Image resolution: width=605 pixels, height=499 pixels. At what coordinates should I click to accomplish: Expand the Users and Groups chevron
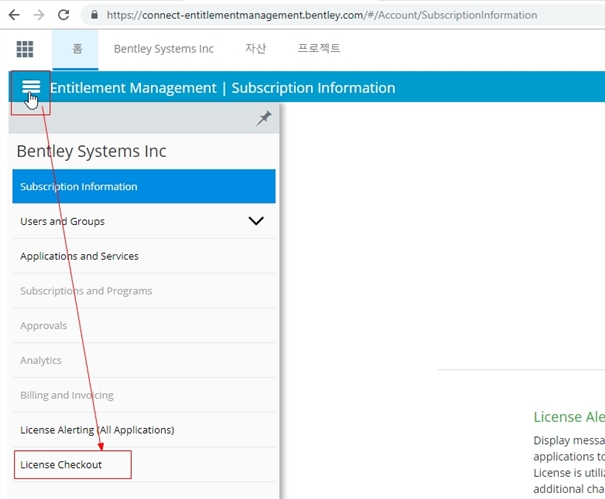256,221
